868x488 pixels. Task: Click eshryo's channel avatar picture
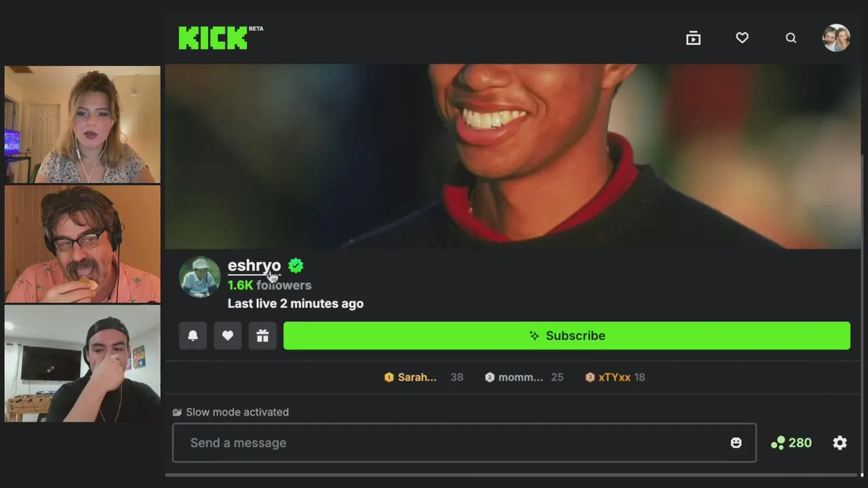[199, 277]
